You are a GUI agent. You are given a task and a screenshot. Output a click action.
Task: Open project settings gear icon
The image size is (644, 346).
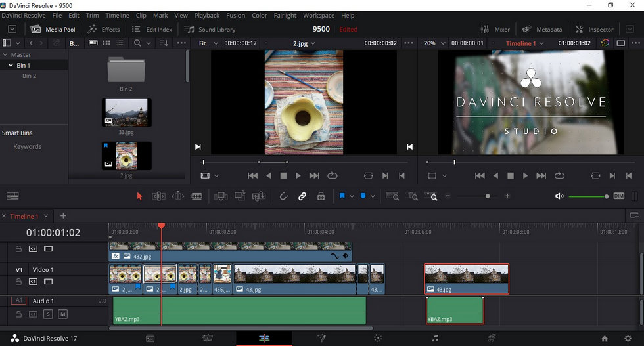pos(628,339)
